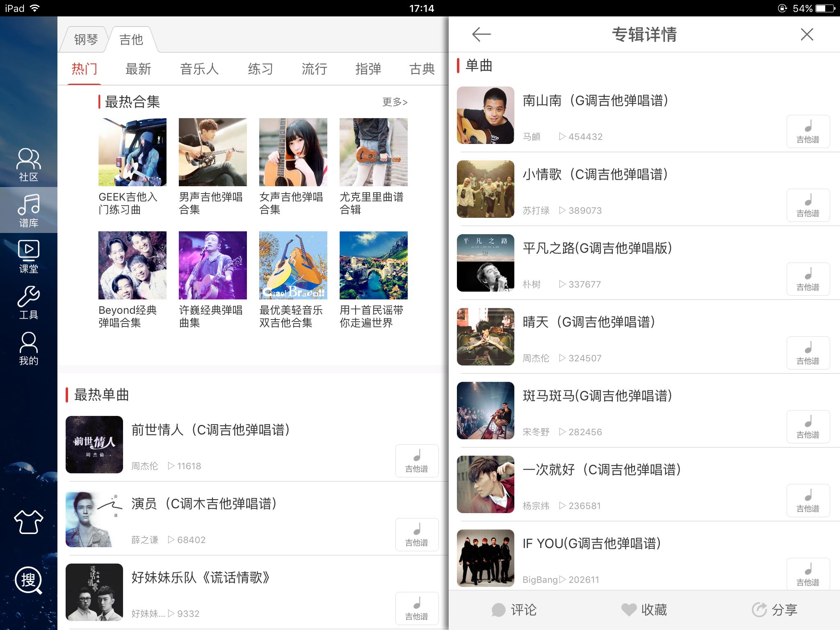This screenshot has width=840, height=630.
Task: Click 更多 to see more hot collections
Action: click(393, 102)
